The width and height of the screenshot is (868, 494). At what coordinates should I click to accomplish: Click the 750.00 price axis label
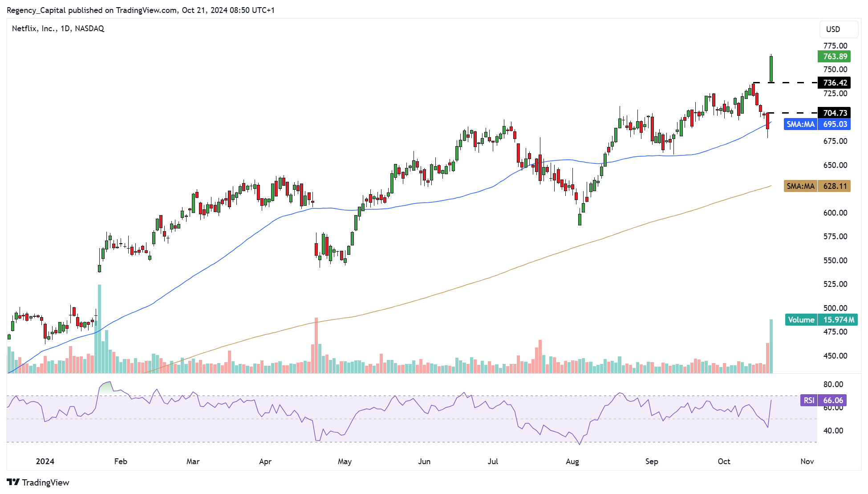pos(835,69)
